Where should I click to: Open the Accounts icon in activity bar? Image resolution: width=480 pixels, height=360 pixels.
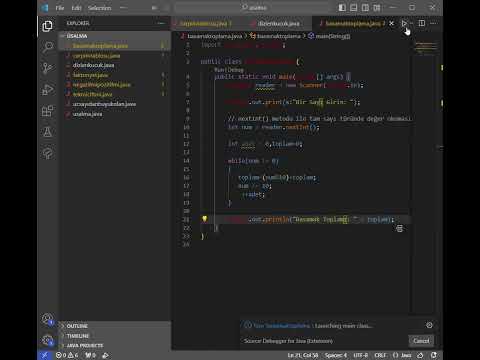47,319
